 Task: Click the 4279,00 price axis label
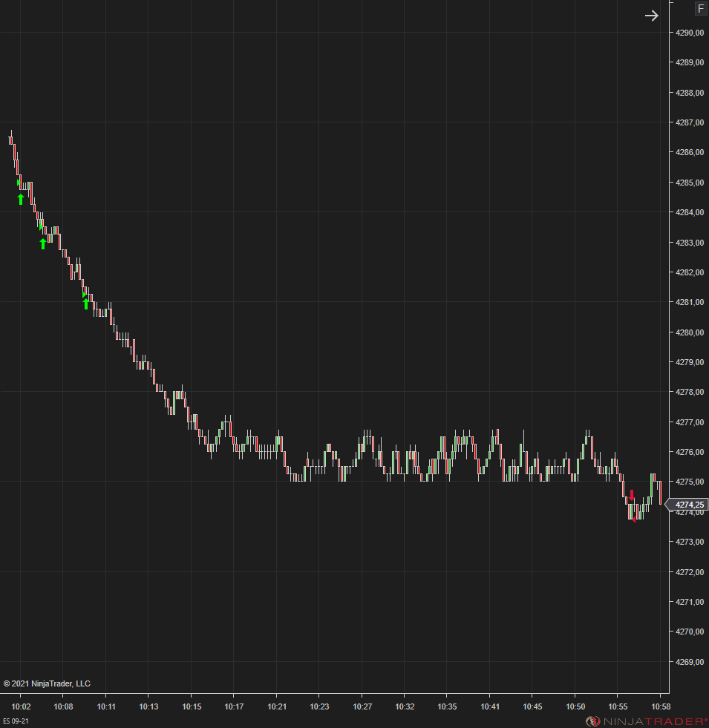[690, 362]
